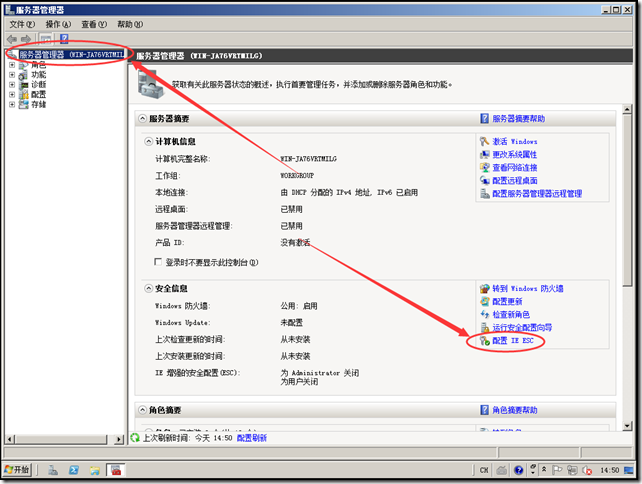The height and width of the screenshot is (484, 642).
Task: Open the 帮助 menu
Action: click(130, 25)
